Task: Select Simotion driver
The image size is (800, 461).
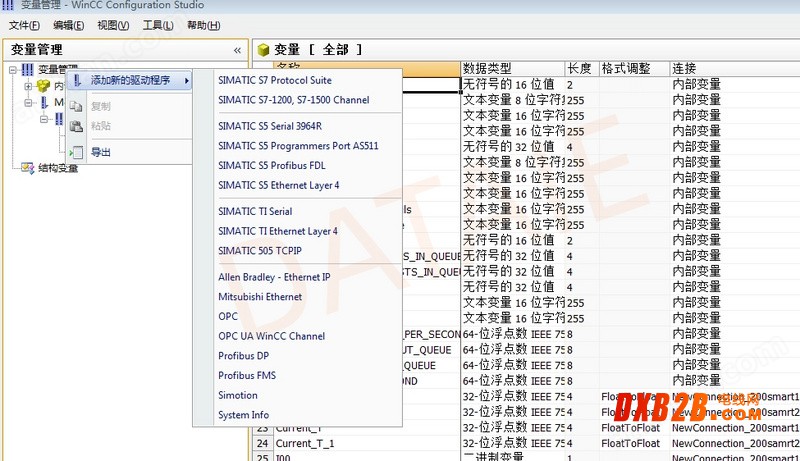Action: [x=238, y=395]
